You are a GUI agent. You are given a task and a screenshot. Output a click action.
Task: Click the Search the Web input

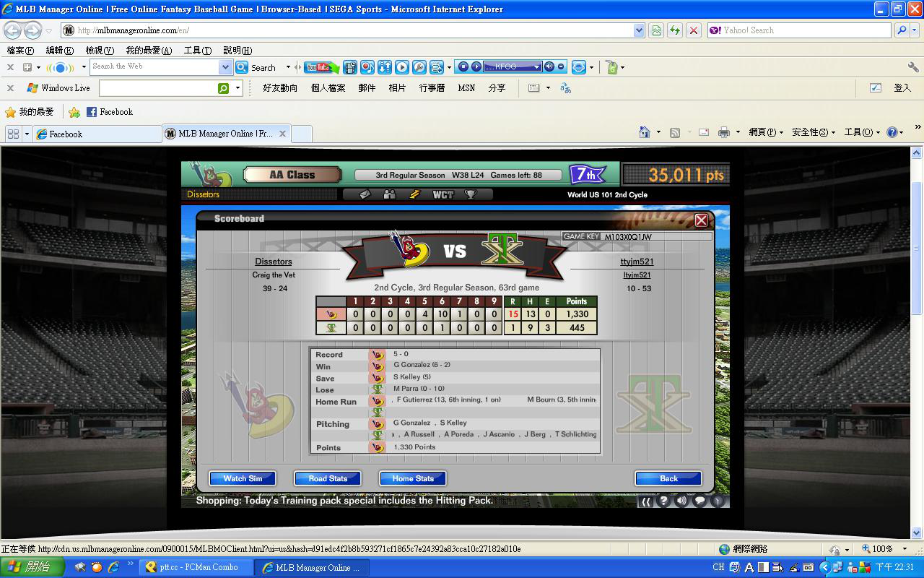[154, 66]
